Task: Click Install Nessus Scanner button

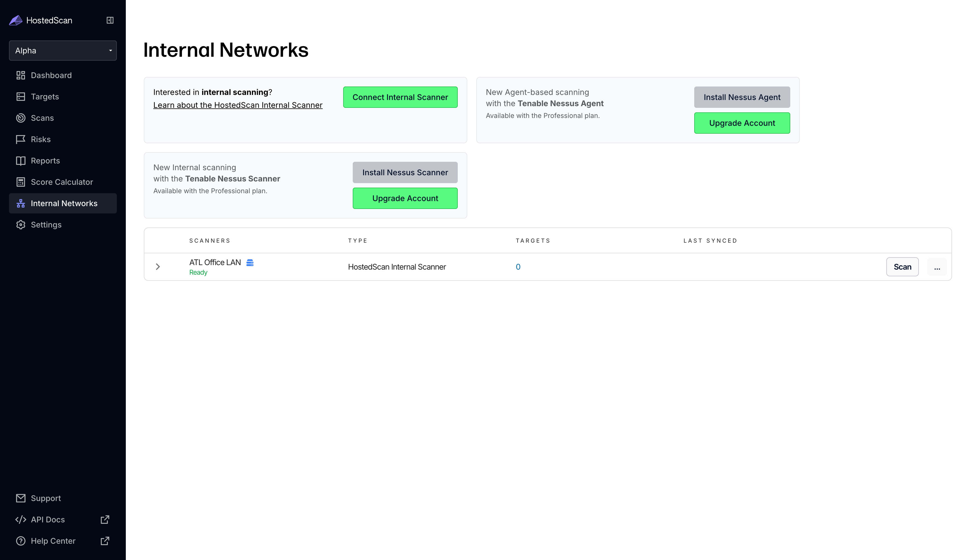Action: tap(405, 172)
